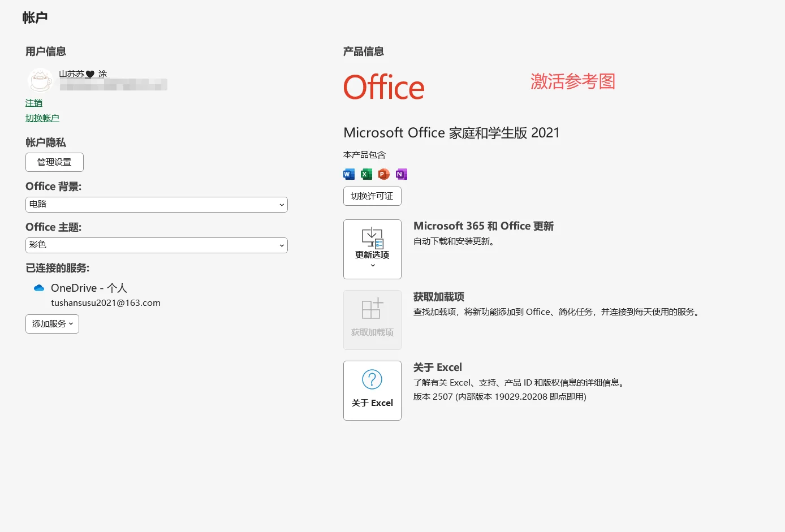The height and width of the screenshot is (532, 785).
Task: Click the 注销 link
Action: pos(33,103)
